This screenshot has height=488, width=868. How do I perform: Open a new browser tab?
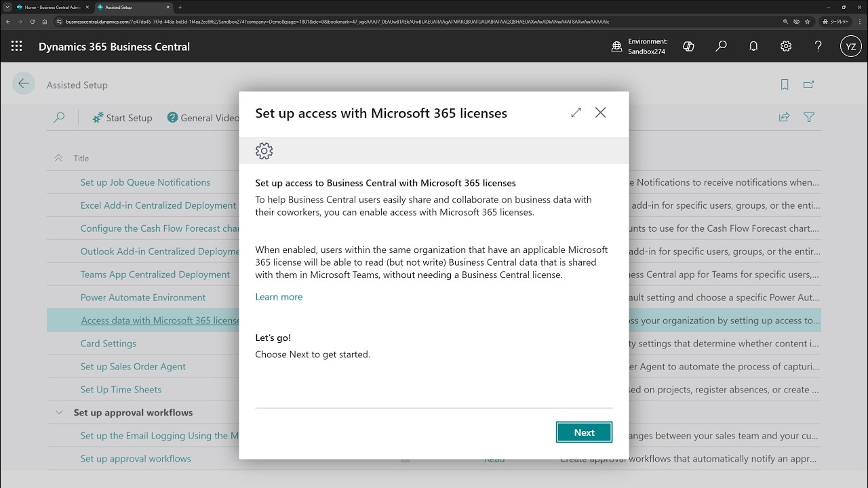coord(180,7)
